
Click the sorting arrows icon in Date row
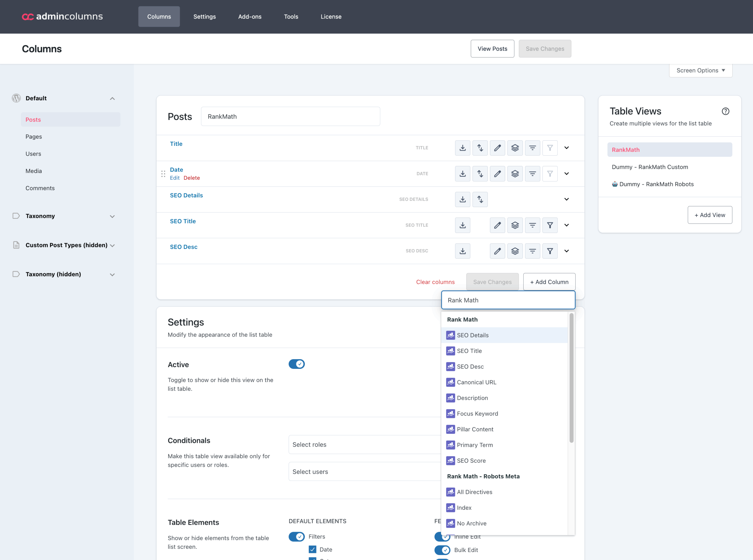480,174
